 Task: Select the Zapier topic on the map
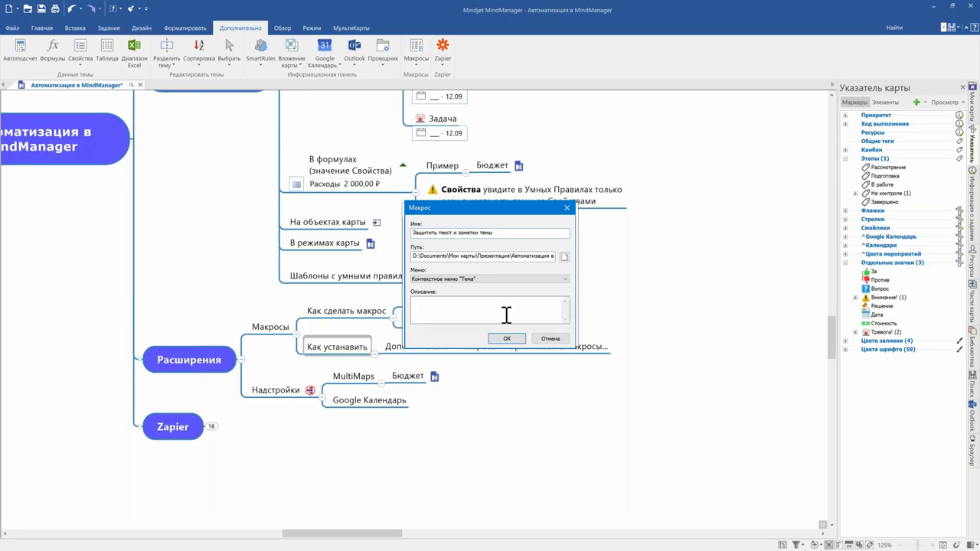[173, 427]
